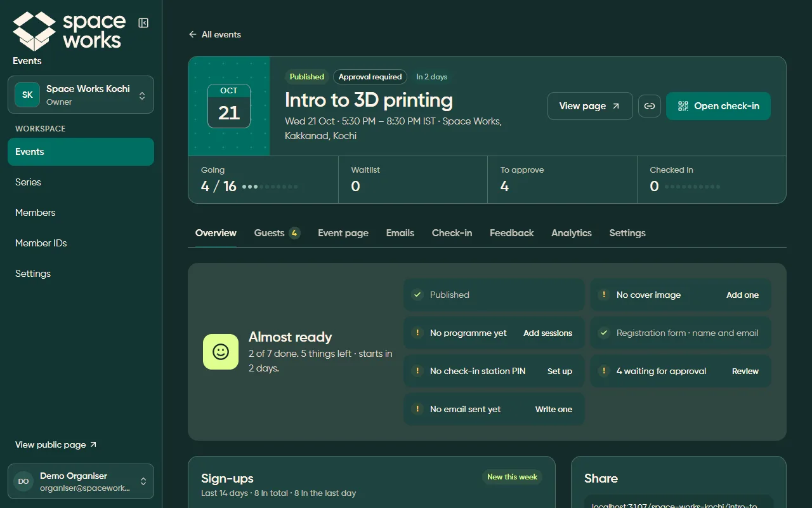
Task: Click the Registration form checklist checkmark
Action: point(603,333)
